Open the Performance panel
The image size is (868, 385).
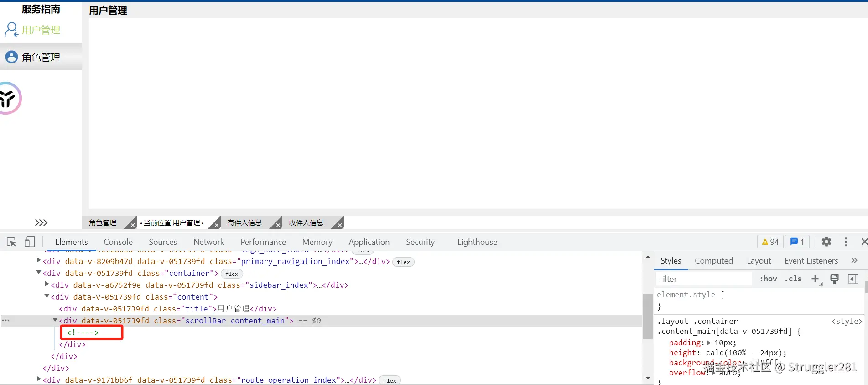click(x=263, y=242)
